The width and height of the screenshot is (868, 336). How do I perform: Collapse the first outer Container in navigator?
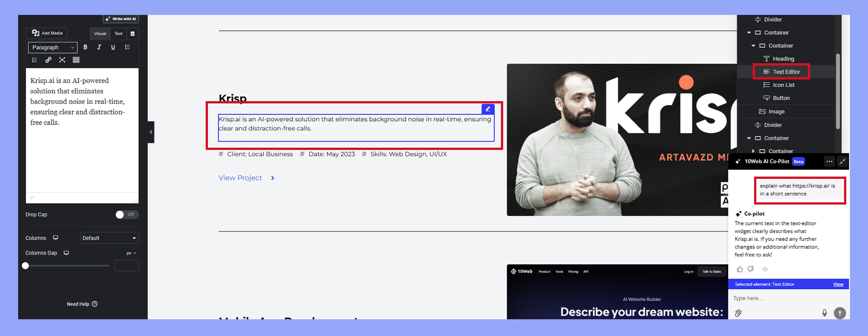tap(749, 33)
